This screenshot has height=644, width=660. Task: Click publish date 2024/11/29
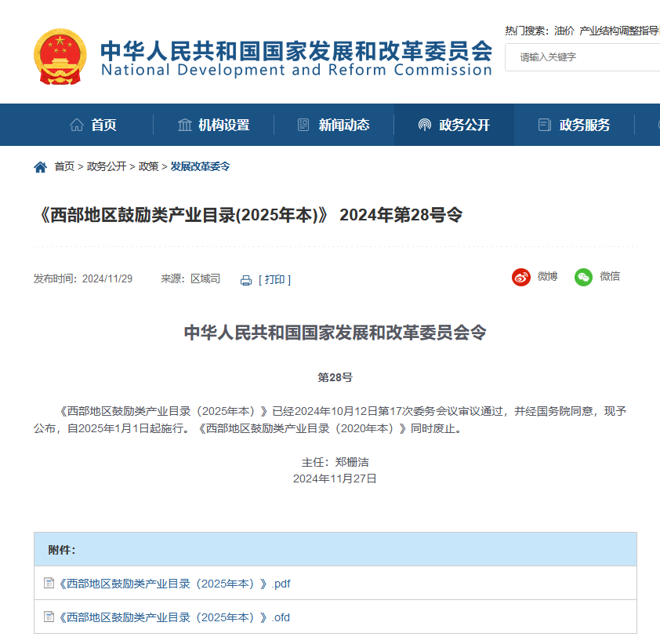point(107,278)
